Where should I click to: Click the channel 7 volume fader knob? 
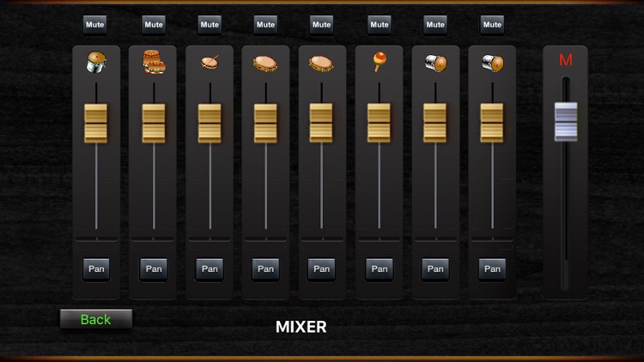point(434,124)
